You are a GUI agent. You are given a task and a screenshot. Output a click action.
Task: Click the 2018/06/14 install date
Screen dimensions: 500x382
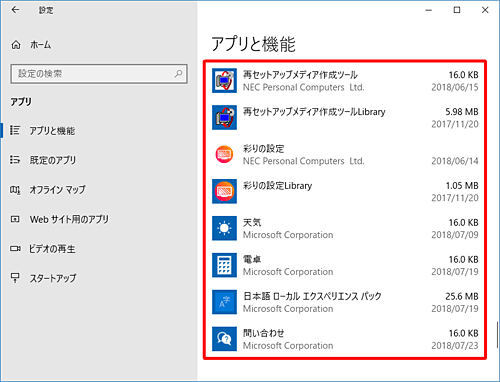pos(455,161)
